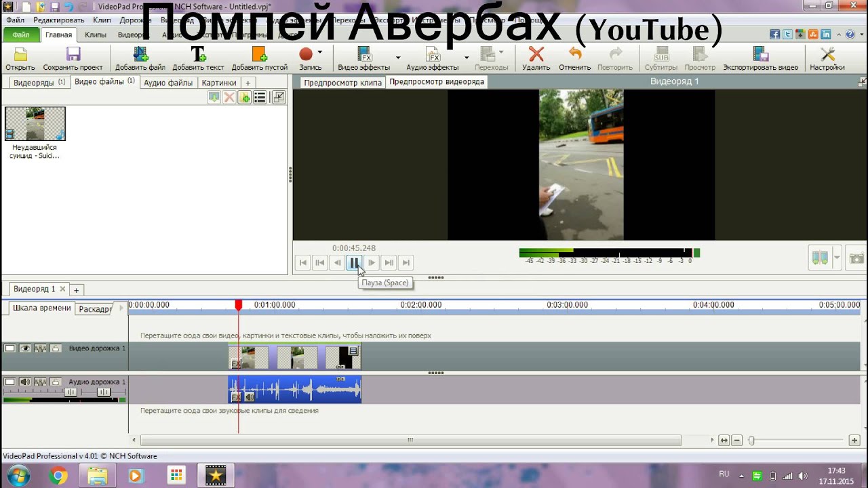The image size is (868, 488).
Task: Click timeline zoom slider handle
Action: click(x=751, y=441)
